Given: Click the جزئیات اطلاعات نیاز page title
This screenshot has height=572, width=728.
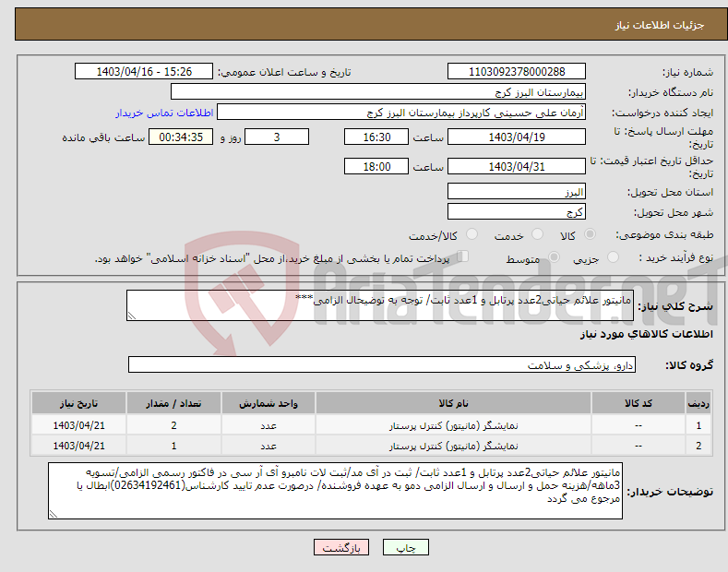Looking at the screenshot, I should point(660,25).
